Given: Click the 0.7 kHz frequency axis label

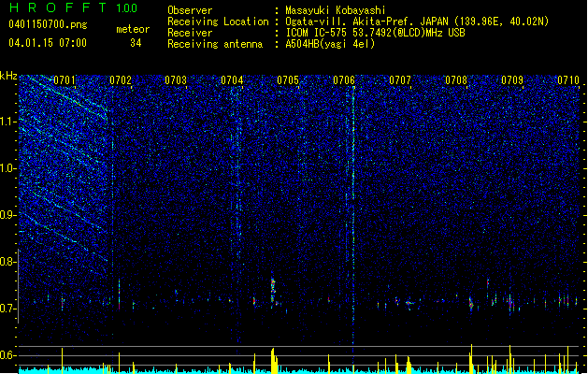Looking at the screenshot, I should click(8, 309).
